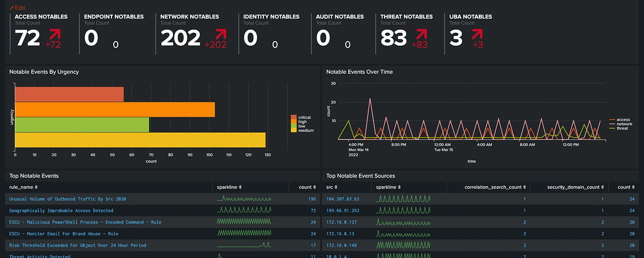The width and height of the screenshot is (644, 258).
Task: Click source IP 172.16.0.149
Action: point(342,245)
